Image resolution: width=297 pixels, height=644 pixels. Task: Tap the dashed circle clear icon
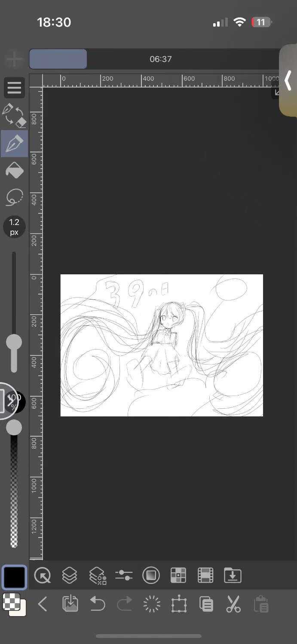151,604
